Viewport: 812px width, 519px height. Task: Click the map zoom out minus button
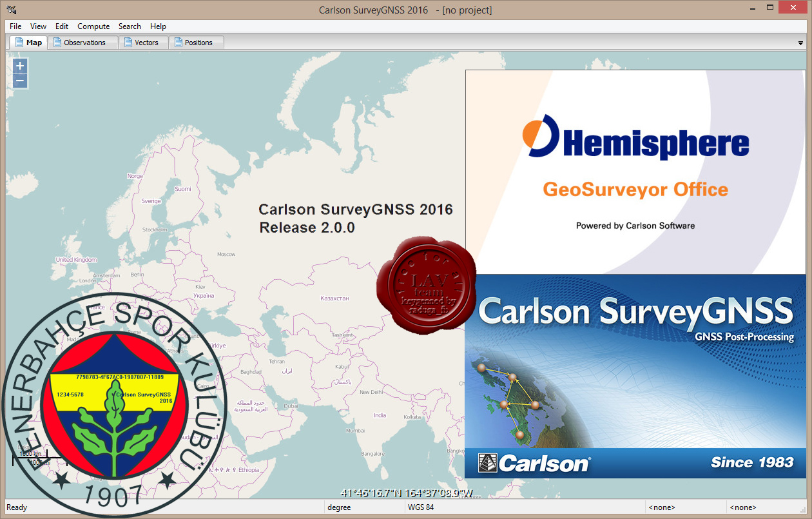pos(20,81)
